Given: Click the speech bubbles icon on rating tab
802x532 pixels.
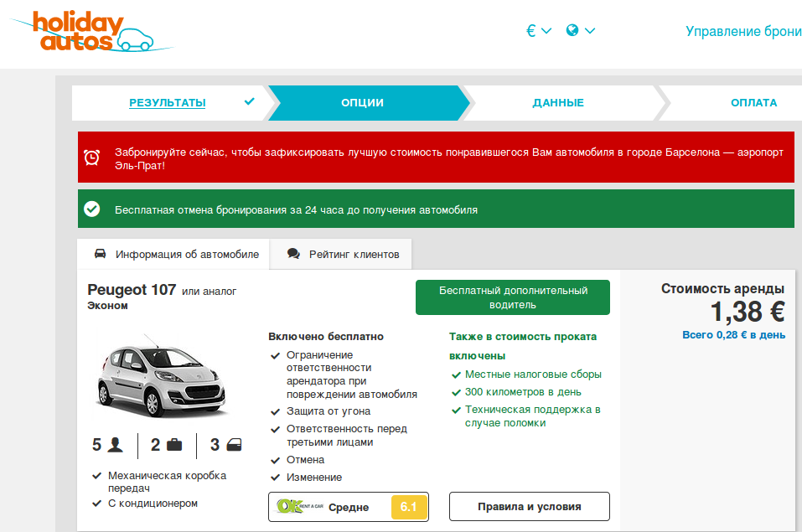Looking at the screenshot, I should [x=293, y=253].
